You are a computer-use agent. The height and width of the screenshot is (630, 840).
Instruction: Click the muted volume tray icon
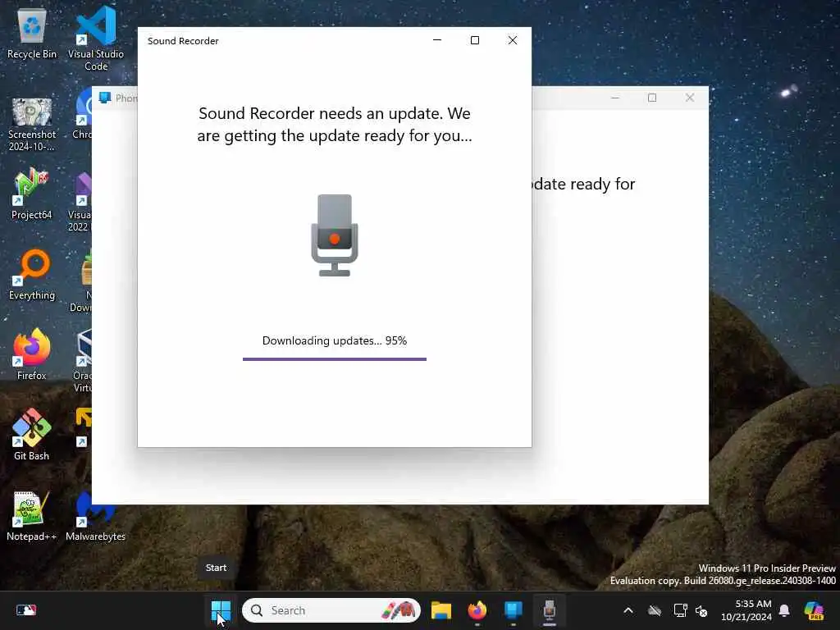click(x=701, y=610)
